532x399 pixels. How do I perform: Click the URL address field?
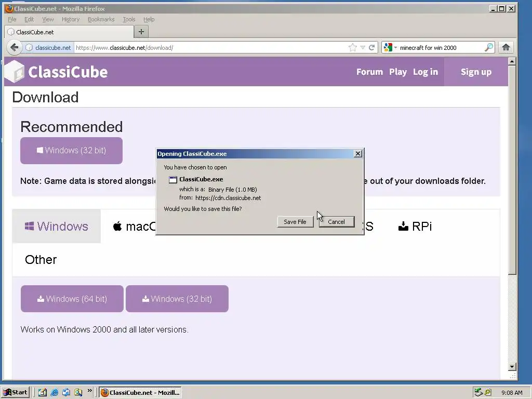click(x=210, y=47)
